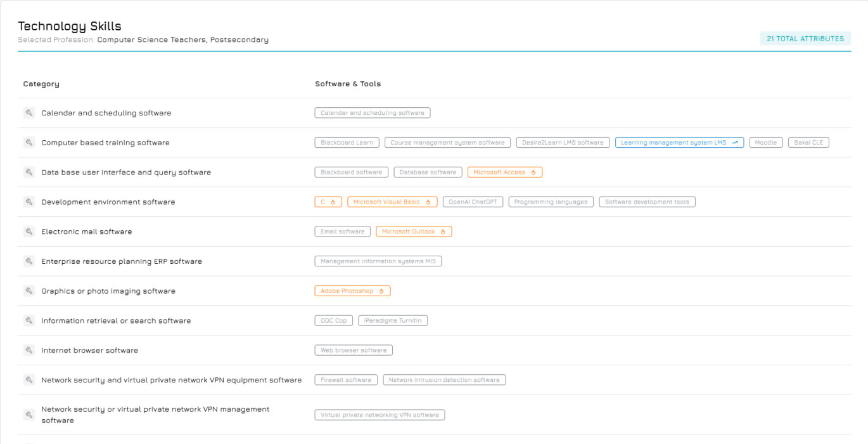The width and height of the screenshot is (868, 444).
Task: Click the wrench icon next to Development environment software
Action: pos(29,202)
